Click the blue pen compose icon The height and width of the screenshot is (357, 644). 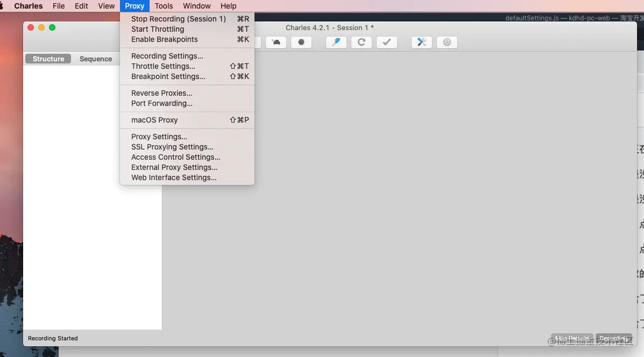pos(336,42)
